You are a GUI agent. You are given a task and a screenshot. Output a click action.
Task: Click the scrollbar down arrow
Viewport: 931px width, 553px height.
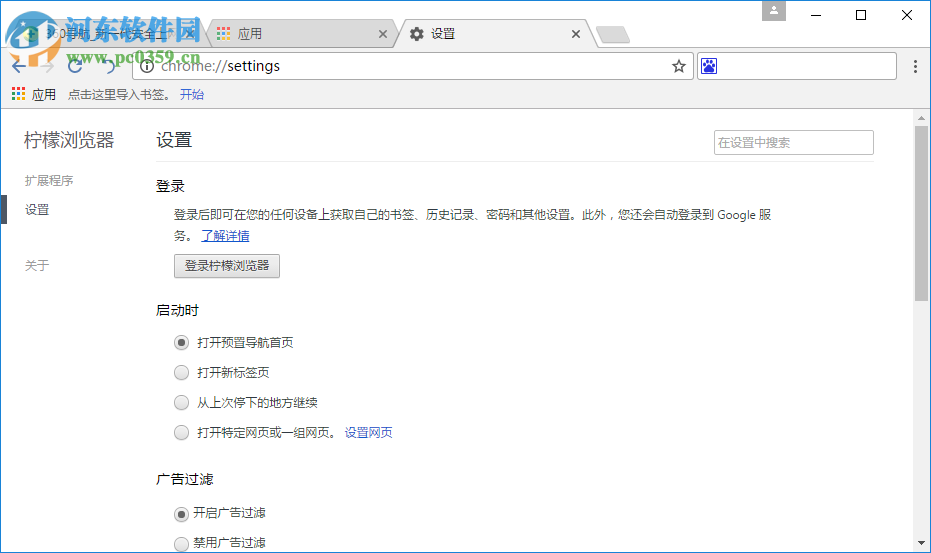point(921,543)
